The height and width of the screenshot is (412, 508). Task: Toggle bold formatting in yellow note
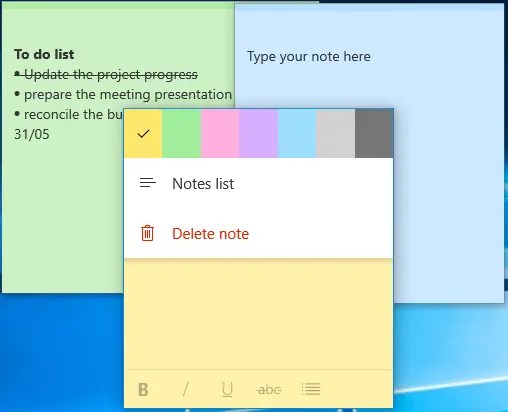click(x=143, y=389)
